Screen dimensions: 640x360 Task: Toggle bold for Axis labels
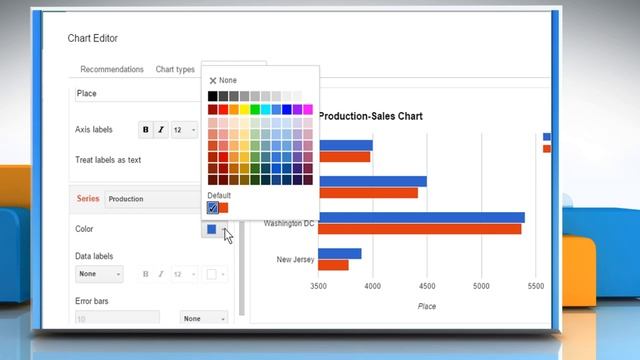pyautogui.click(x=146, y=130)
